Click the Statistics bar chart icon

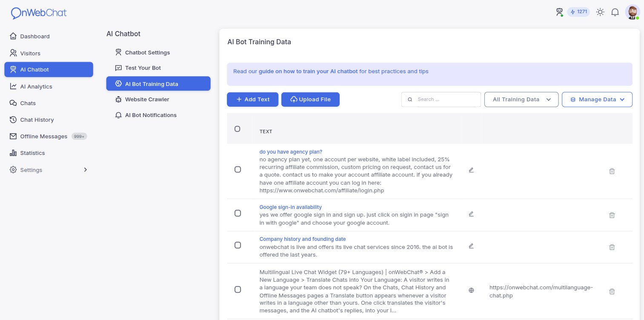click(13, 153)
